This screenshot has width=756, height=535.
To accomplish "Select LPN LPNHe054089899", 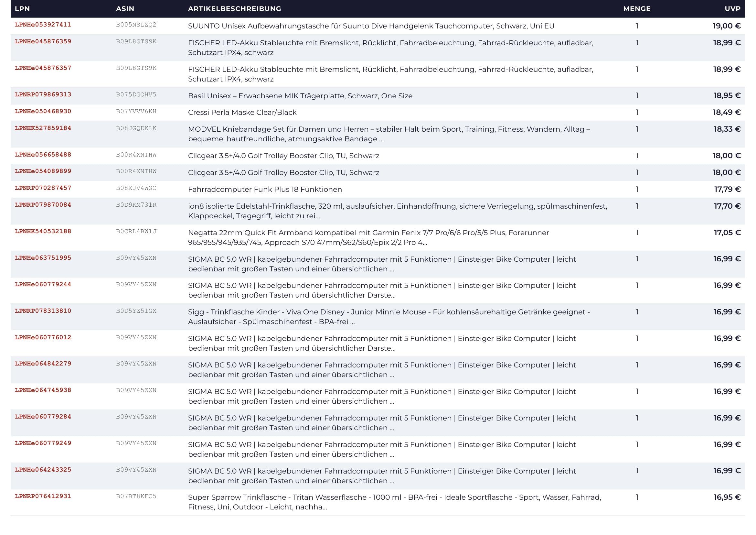I will 43,171.
